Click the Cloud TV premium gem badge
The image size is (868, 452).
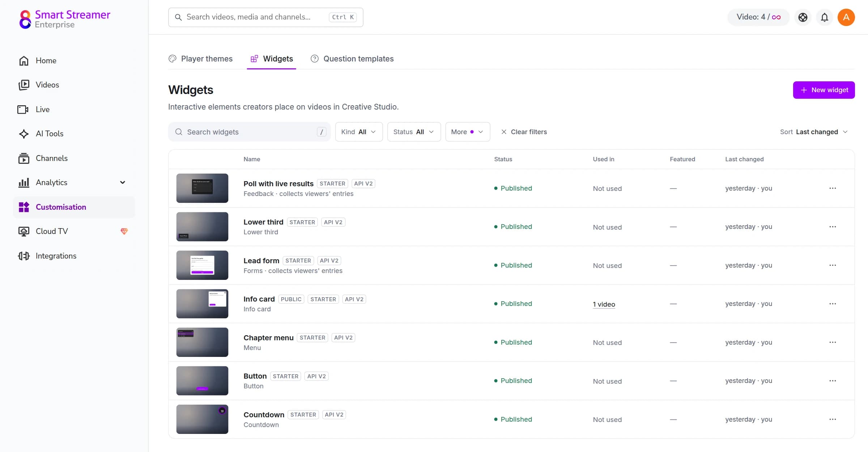[x=124, y=231]
